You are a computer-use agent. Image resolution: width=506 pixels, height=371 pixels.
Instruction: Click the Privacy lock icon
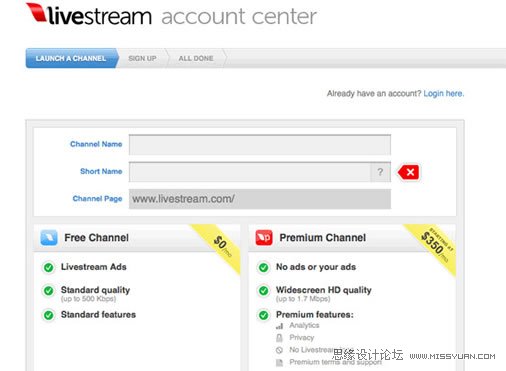279,338
